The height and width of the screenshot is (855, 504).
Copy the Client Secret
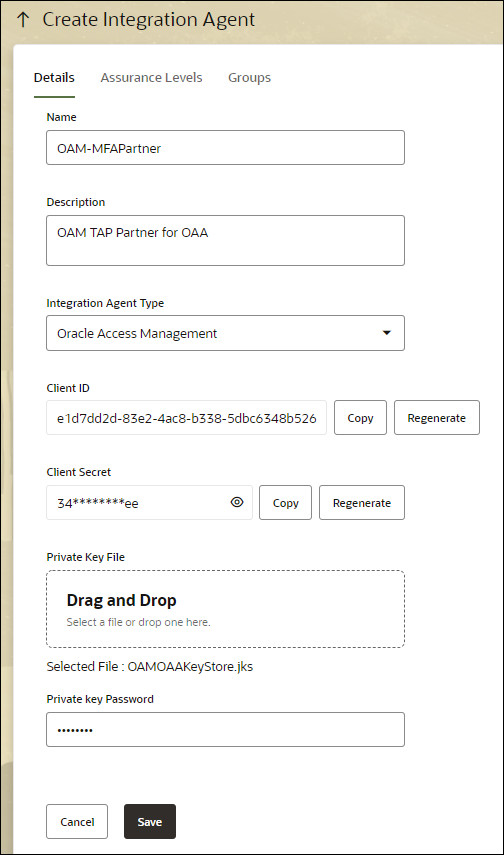coord(285,503)
